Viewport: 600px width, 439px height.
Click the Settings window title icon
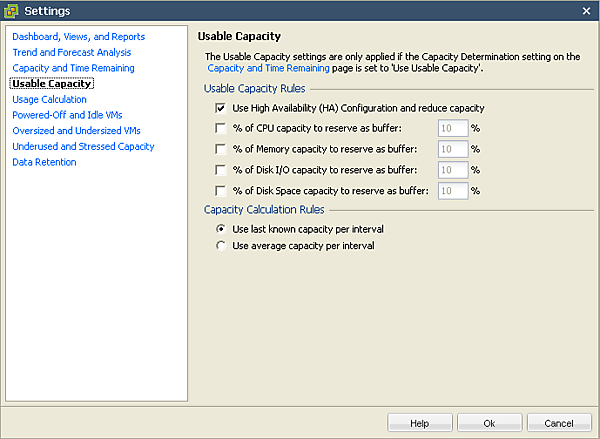tap(12, 10)
